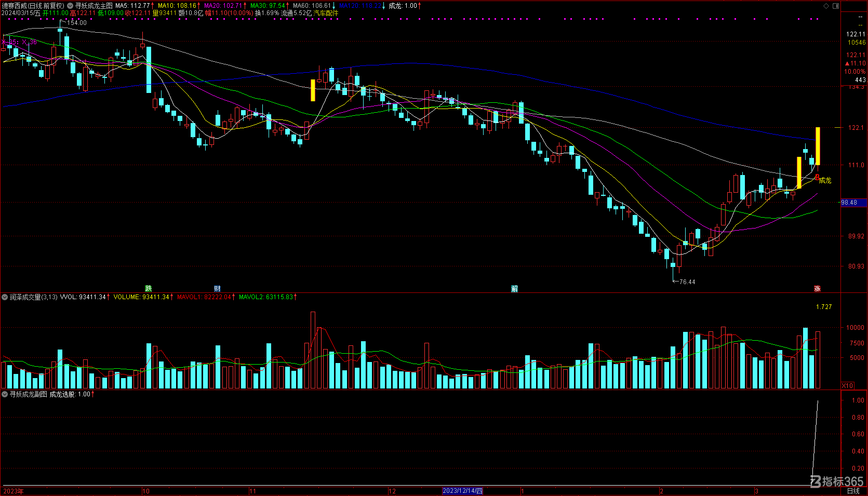
Task: Click the 日线 period button at bottom right
Action: (x=853, y=491)
